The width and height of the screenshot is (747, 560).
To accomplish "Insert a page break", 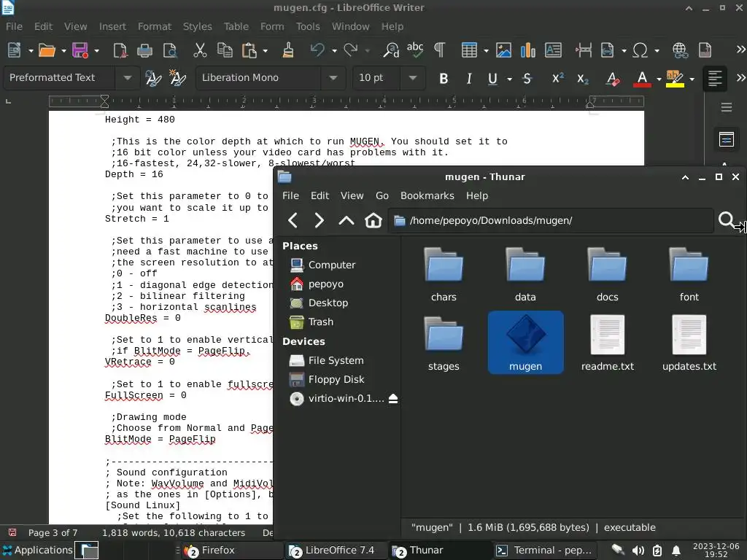I will coord(584,50).
